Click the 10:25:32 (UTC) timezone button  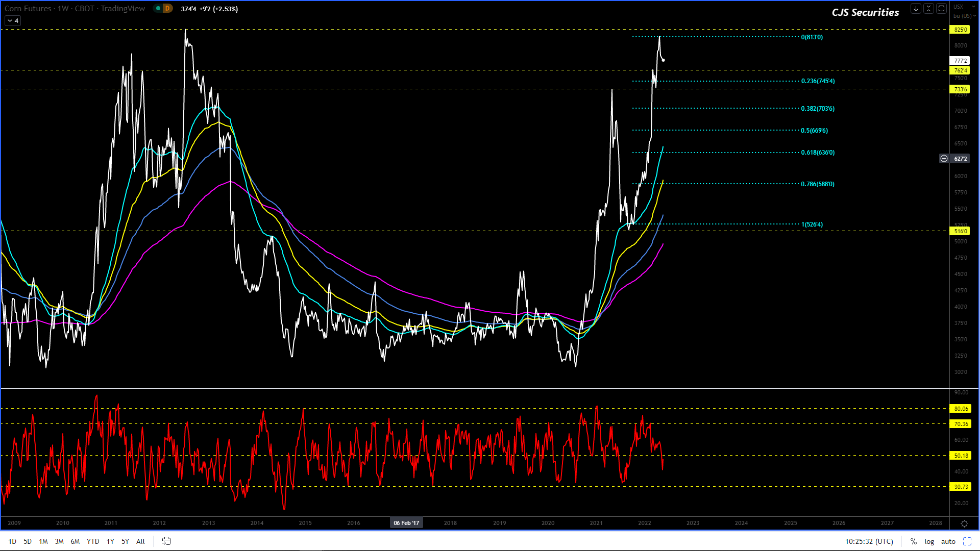pyautogui.click(x=869, y=541)
